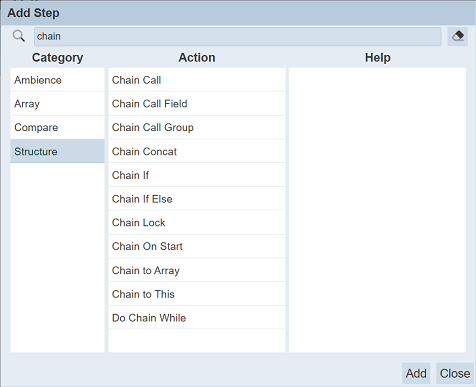Viewport: 476px width, 387px height.
Task: Select the Chain Call Field action
Action: point(197,104)
